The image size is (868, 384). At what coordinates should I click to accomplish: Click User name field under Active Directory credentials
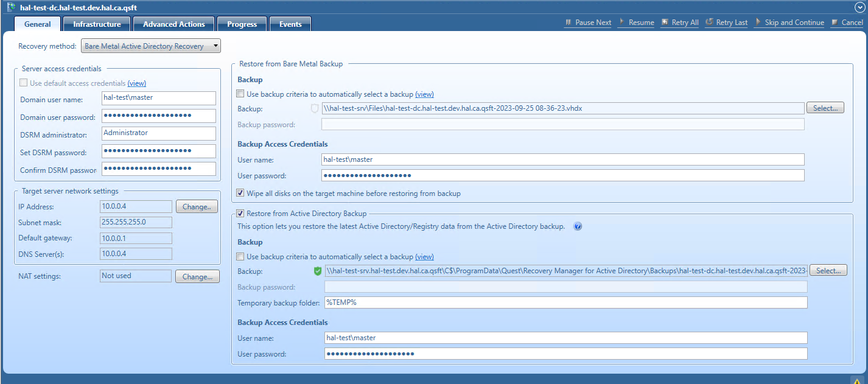tap(566, 338)
